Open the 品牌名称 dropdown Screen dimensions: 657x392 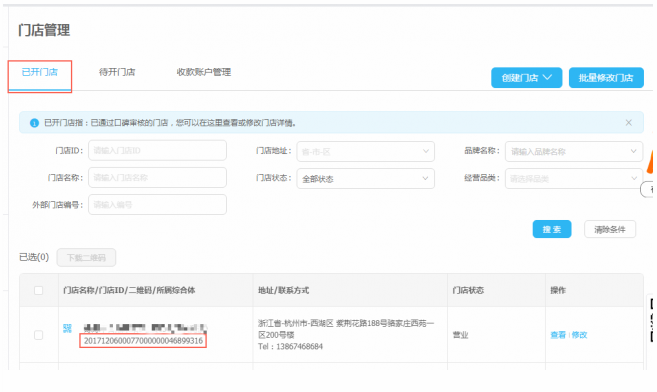(x=574, y=152)
